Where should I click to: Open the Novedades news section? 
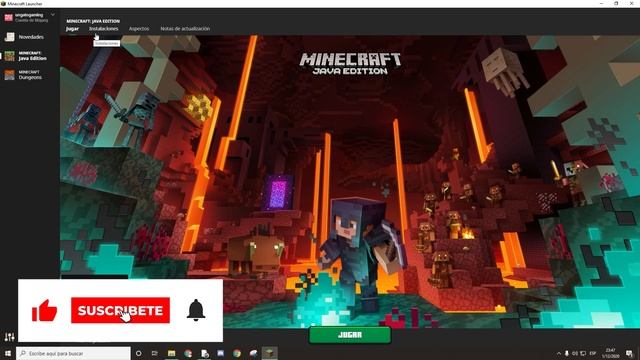click(24, 37)
